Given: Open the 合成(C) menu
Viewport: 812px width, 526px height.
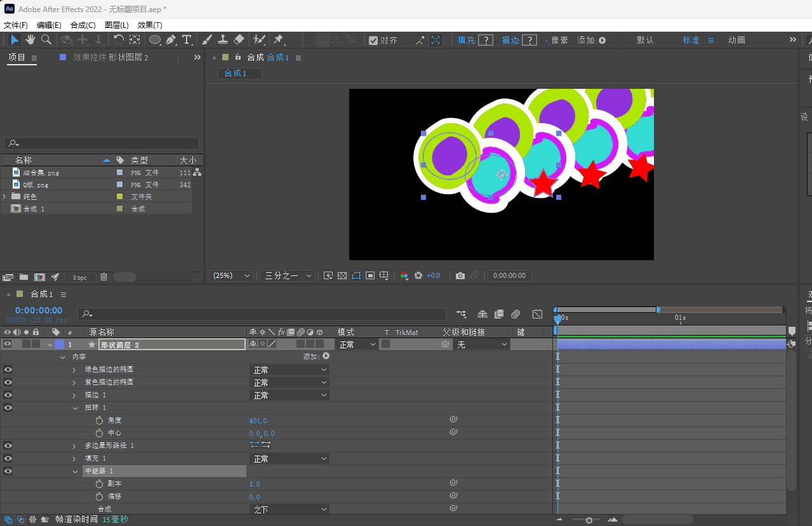Looking at the screenshot, I should (83, 25).
